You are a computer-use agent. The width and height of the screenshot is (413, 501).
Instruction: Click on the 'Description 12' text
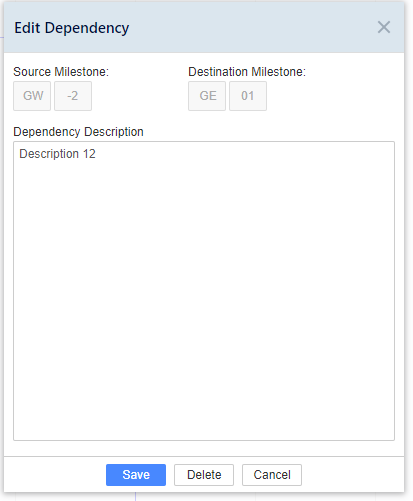pyautogui.click(x=57, y=154)
